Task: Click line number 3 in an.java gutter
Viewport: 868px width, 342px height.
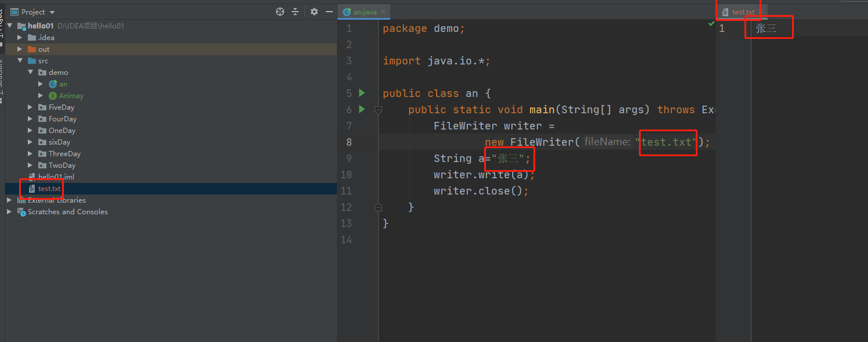Action: pyautogui.click(x=349, y=61)
